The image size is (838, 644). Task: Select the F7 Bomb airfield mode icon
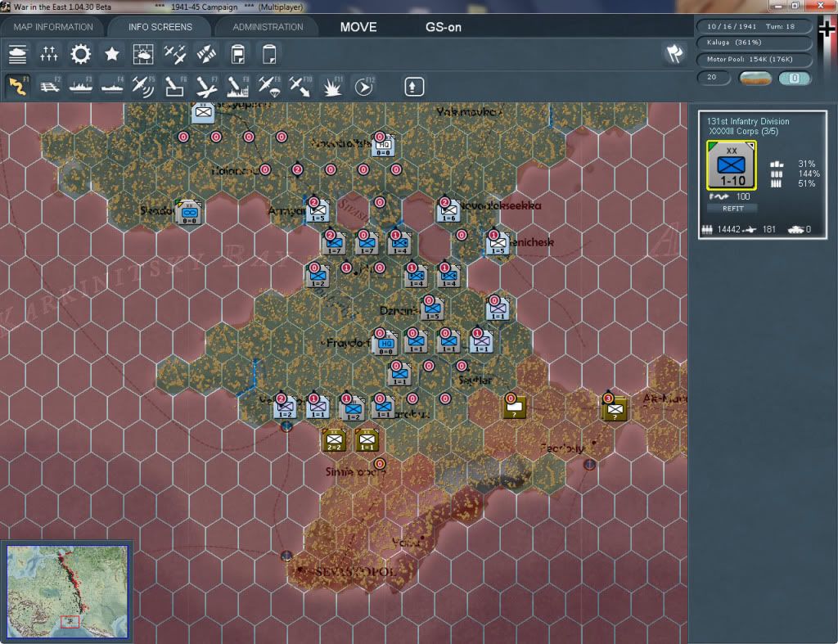[x=206, y=87]
